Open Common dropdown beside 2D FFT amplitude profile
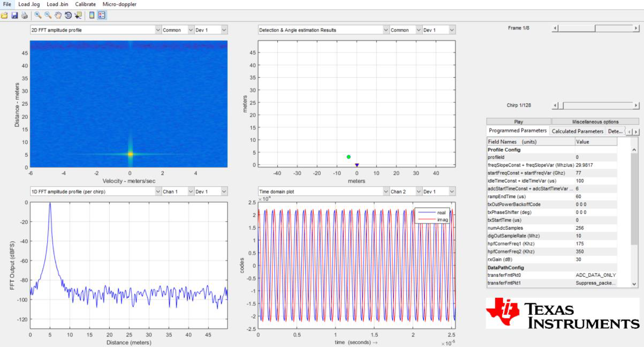Viewport: 644px width, 347px height. click(x=177, y=30)
